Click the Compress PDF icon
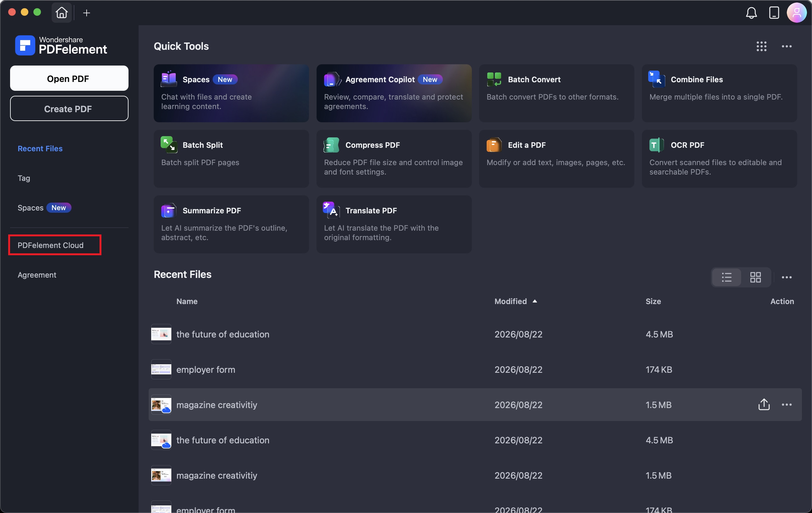Screen dimensions: 812x513 [331, 144]
